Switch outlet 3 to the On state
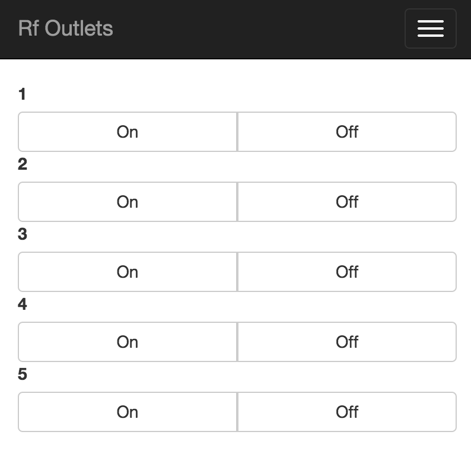 pos(127,272)
